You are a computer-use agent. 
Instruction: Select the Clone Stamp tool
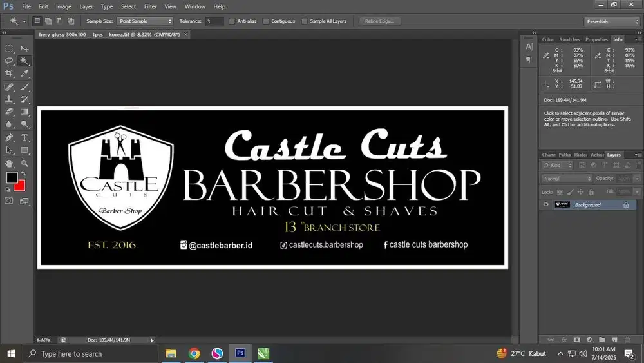pyautogui.click(x=9, y=99)
